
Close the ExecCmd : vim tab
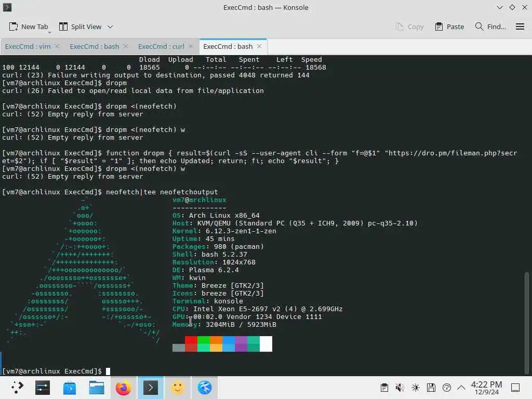57,46
